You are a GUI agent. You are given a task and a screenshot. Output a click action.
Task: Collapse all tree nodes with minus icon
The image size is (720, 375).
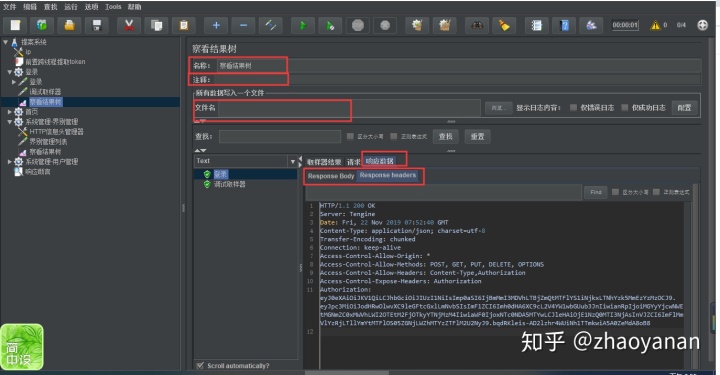click(243, 25)
